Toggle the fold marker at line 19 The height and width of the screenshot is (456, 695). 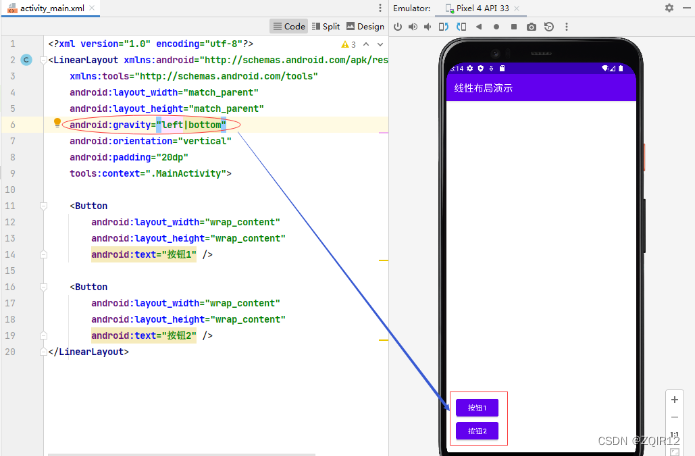point(43,335)
